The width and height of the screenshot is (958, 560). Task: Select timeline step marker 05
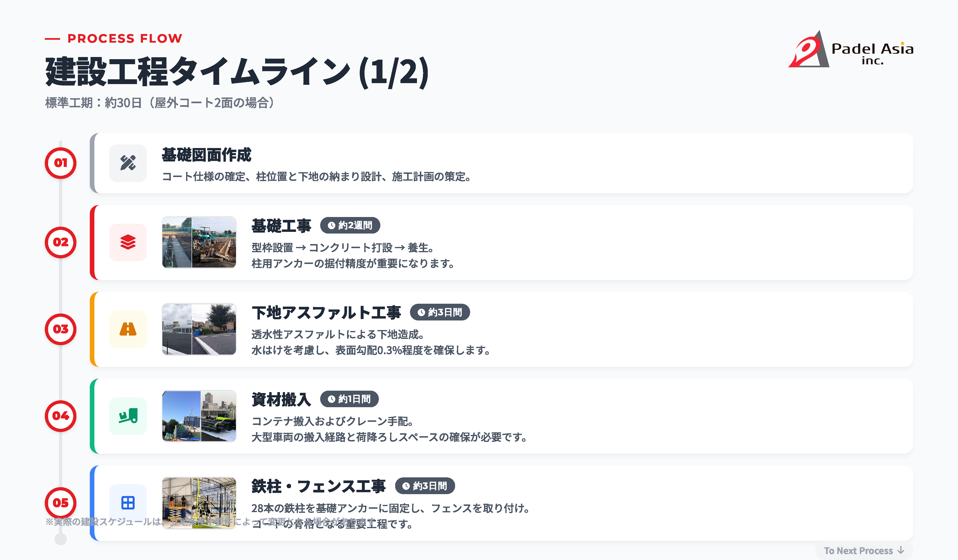click(61, 503)
